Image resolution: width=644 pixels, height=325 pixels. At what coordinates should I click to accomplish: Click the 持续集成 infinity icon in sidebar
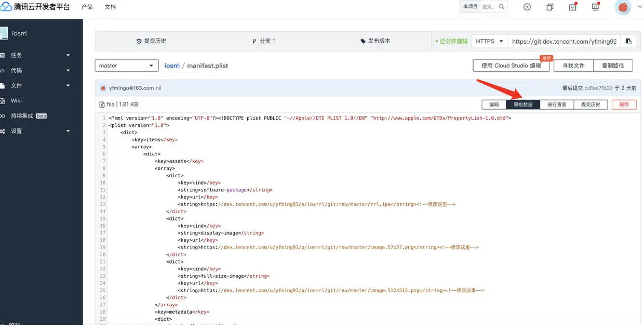3,115
